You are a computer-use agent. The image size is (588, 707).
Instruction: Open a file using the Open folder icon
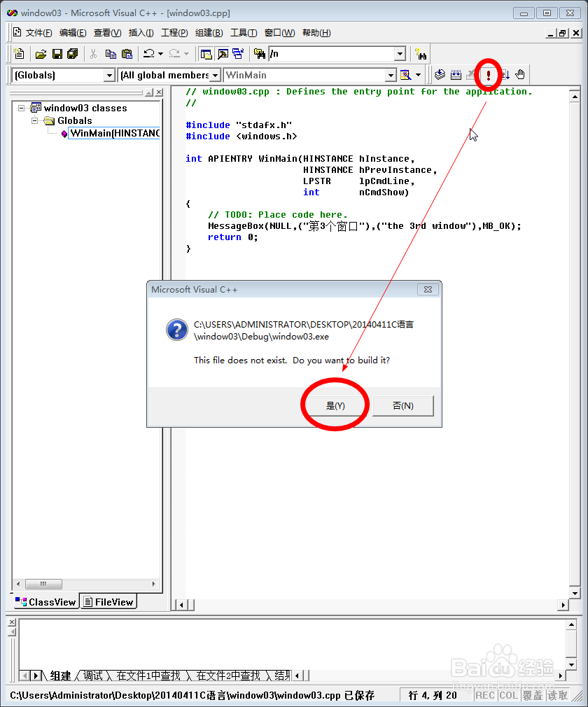pyautogui.click(x=41, y=54)
